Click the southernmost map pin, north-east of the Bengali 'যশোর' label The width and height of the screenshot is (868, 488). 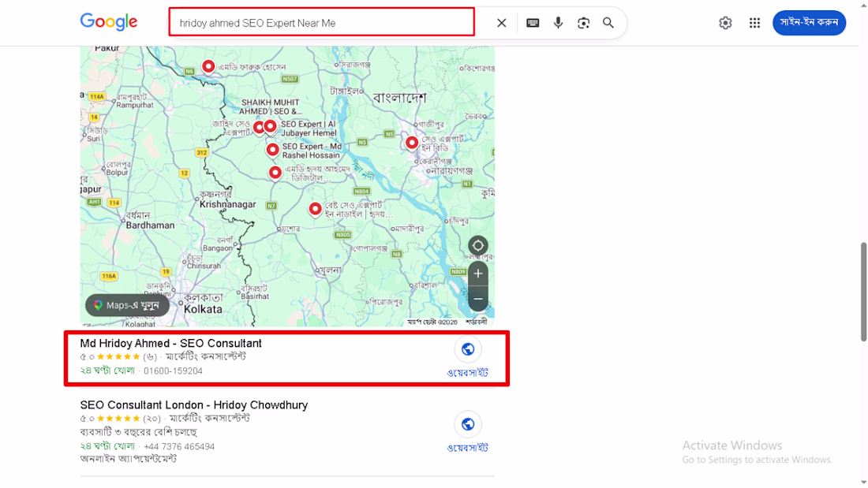315,210
